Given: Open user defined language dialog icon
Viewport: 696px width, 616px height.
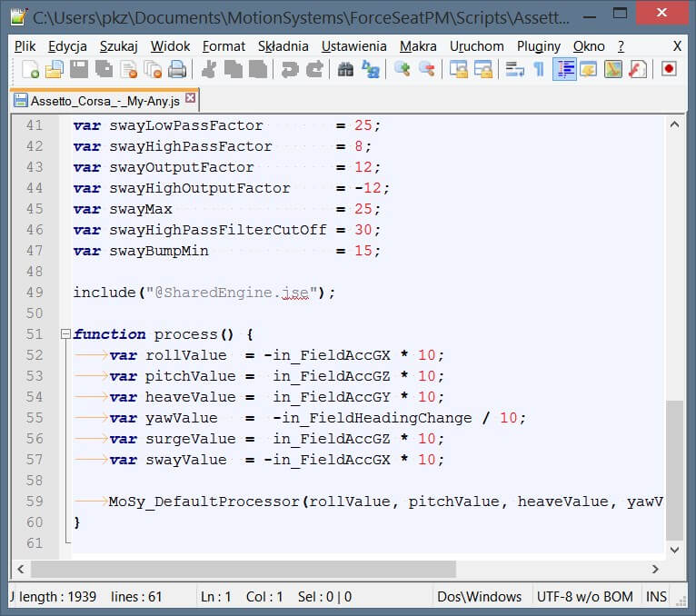Looking at the screenshot, I should point(589,70).
